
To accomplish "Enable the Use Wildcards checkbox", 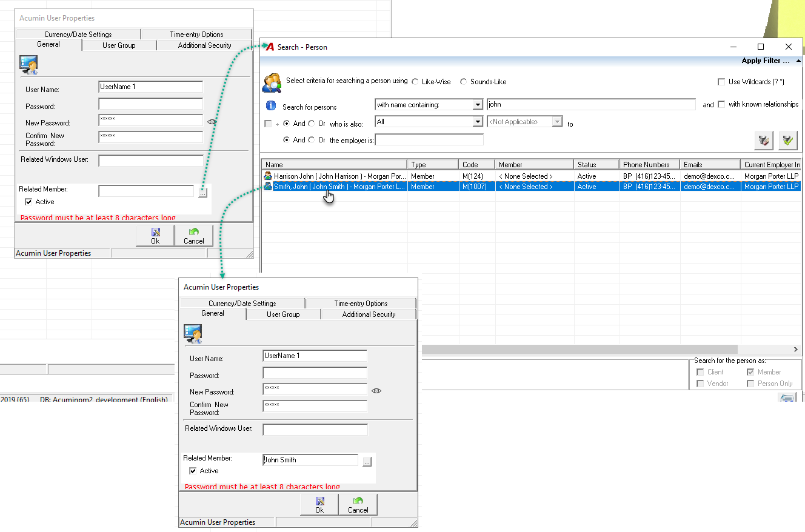I will click(721, 82).
